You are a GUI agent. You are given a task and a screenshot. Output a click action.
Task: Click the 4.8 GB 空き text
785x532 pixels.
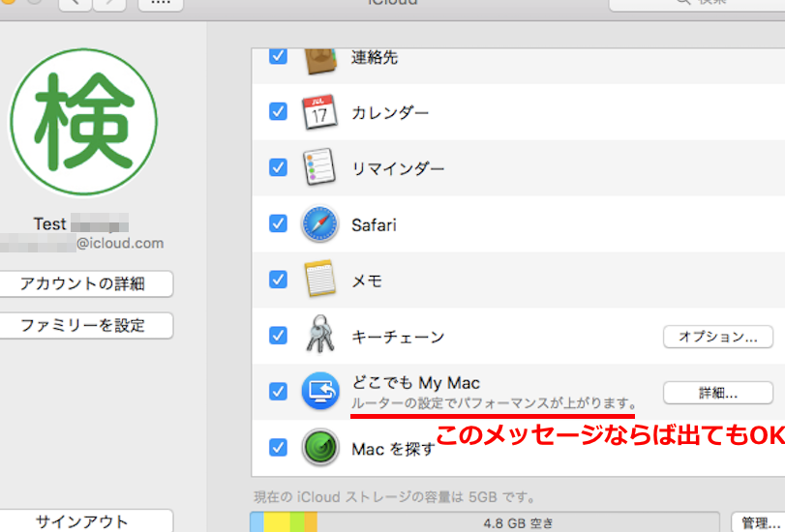coord(518,523)
